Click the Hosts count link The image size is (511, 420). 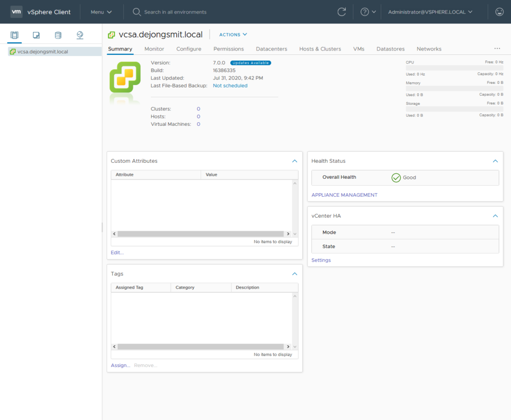pos(199,117)
